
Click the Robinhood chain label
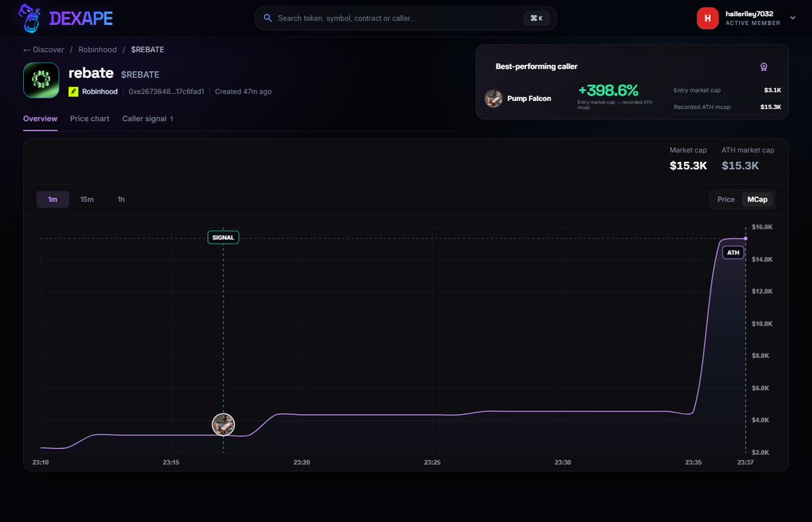point(100,91)
